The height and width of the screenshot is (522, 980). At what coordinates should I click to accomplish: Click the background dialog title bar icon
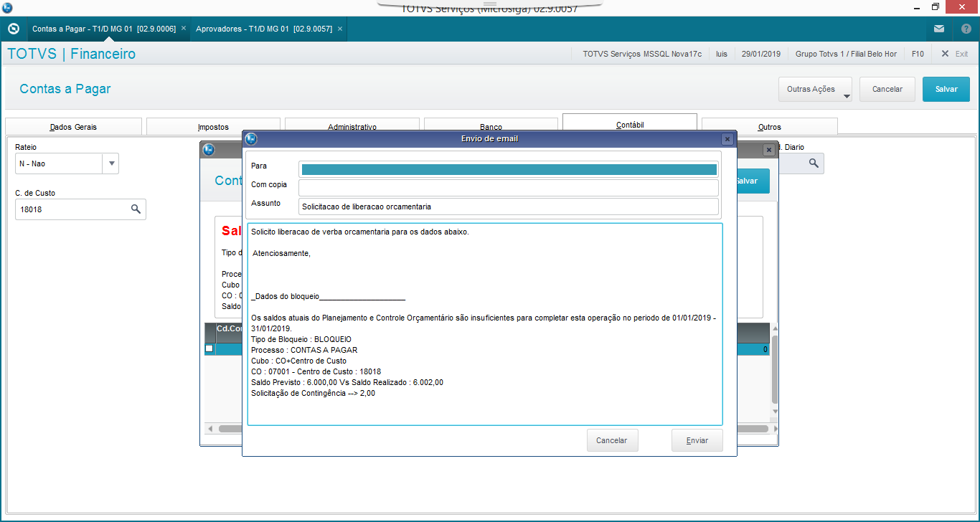point(209,150)
